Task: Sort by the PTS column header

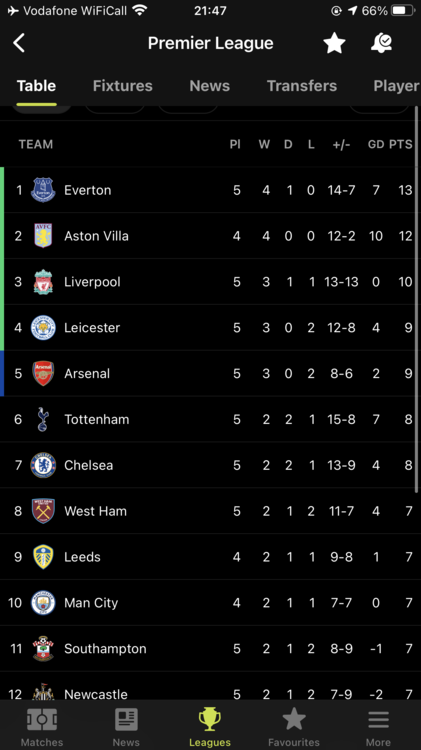Action: (x=400, y=144)
